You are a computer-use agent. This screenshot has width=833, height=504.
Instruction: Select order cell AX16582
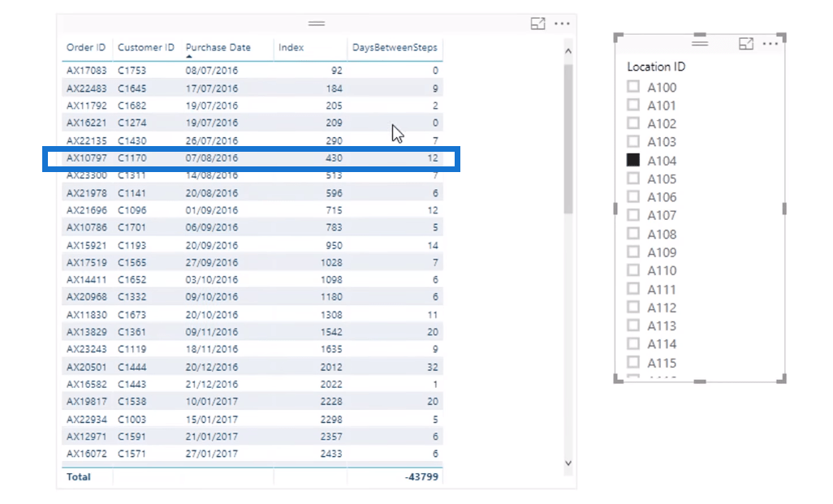tap(86, 384)
